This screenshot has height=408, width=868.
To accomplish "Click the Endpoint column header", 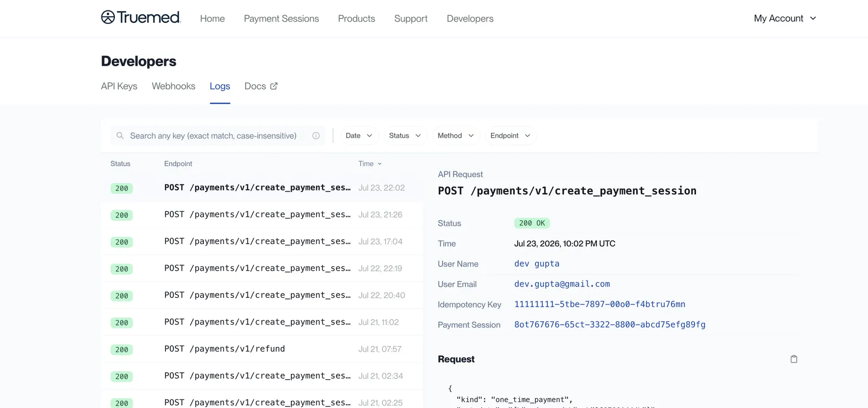I will tap(178, 164).
